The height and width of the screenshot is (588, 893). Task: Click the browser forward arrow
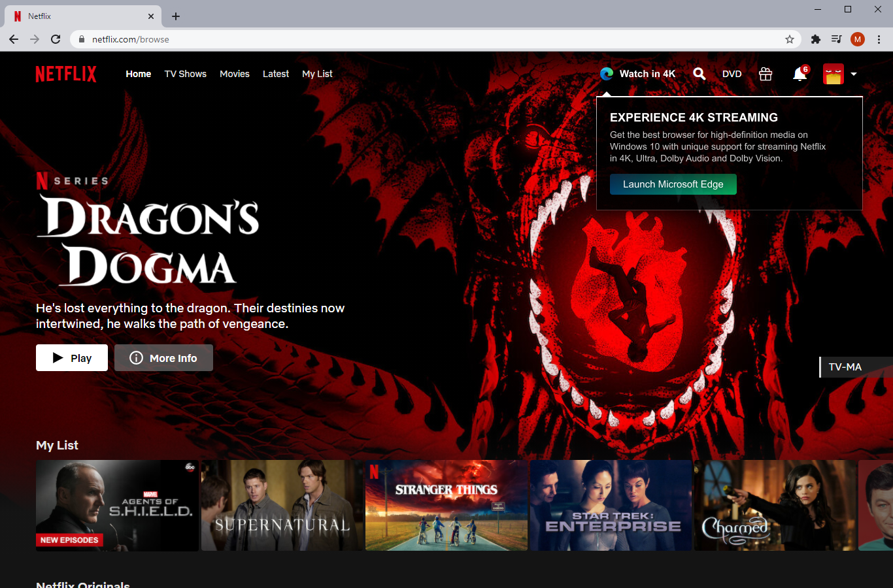[x=35, y=39]
